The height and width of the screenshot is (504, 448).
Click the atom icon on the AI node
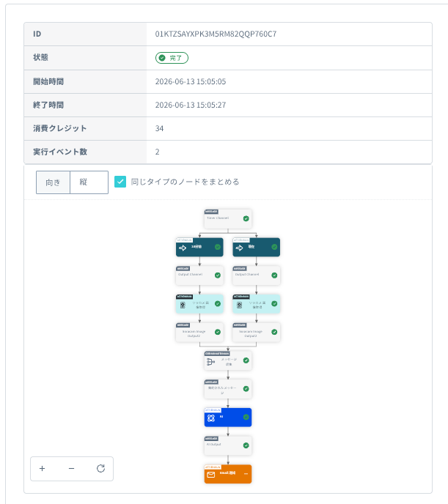click(211, 418)
